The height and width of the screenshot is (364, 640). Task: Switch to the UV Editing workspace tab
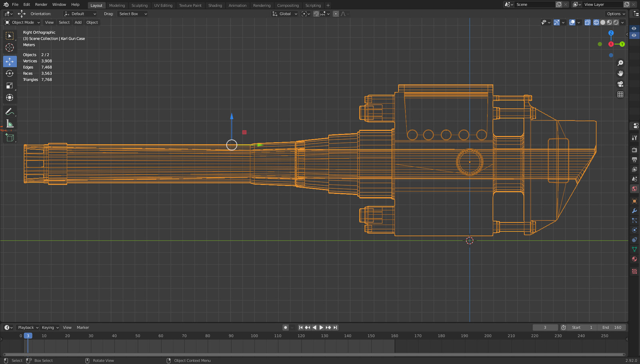(x=163, y=6)
